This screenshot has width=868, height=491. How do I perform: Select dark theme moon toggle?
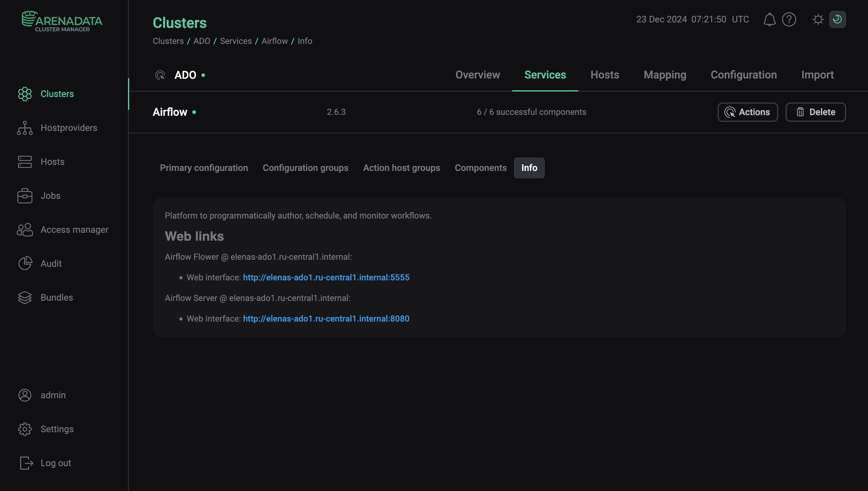coord(837,19)
